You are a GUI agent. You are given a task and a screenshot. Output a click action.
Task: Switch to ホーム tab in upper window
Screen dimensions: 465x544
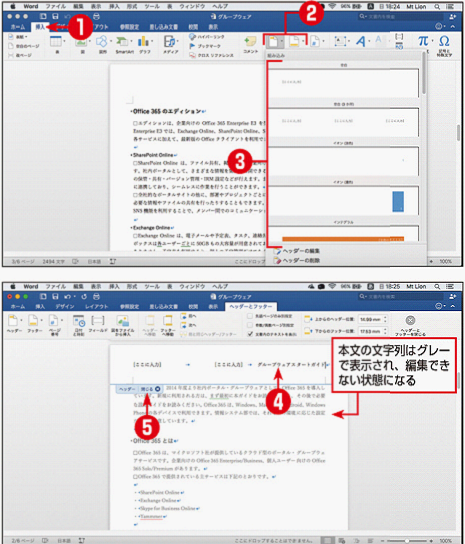click(x=17, y=27)
